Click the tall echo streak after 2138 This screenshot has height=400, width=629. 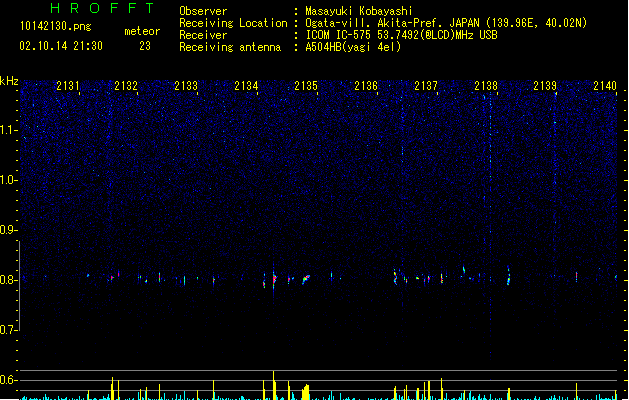(508, 275)
